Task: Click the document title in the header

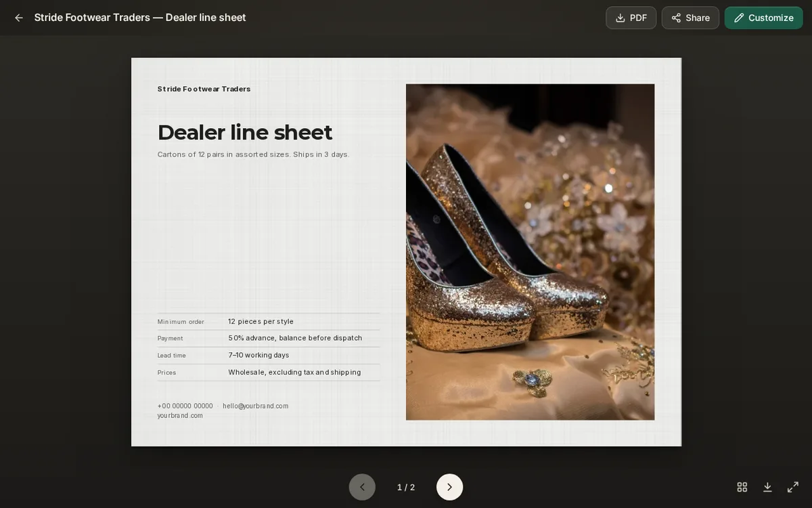Action: click(140, 18)
